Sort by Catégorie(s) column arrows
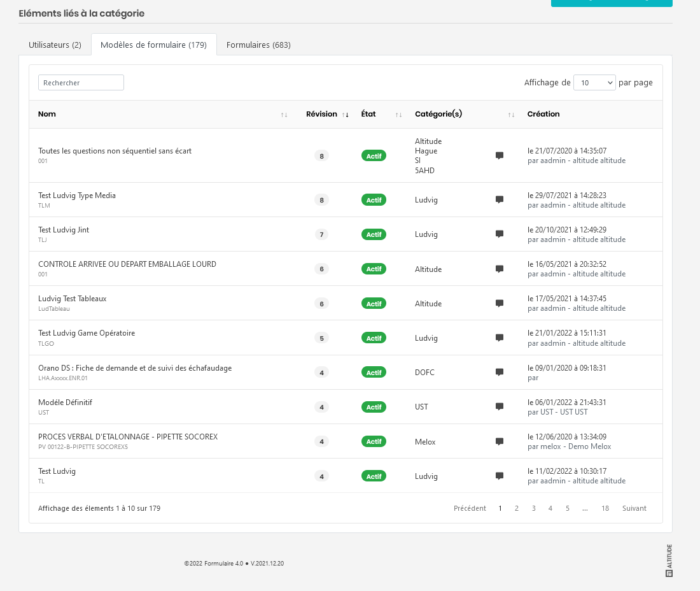Viewport: 700px width, 591px height. pyautogui.click(x=511, y=115)
